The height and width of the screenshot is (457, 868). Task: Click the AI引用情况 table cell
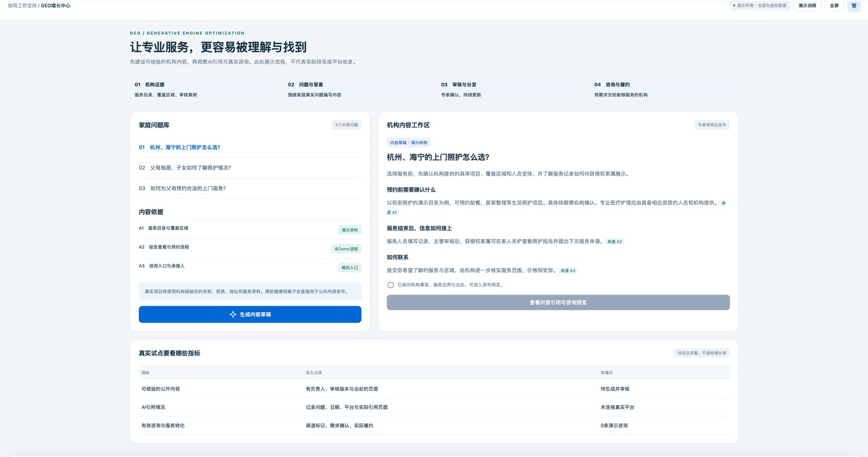[221, 407]
